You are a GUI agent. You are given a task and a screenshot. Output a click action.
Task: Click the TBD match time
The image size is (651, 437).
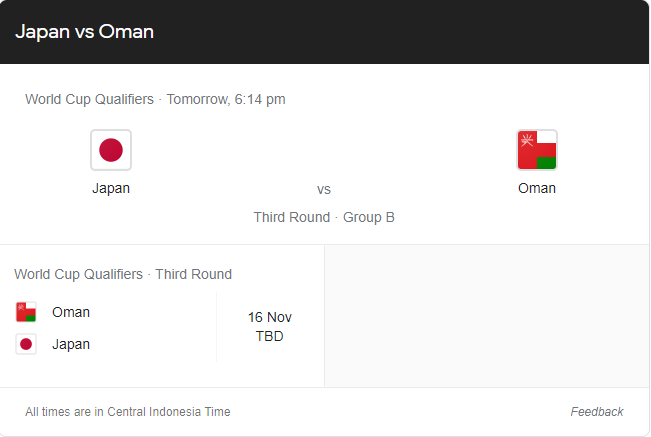(269, 336)
